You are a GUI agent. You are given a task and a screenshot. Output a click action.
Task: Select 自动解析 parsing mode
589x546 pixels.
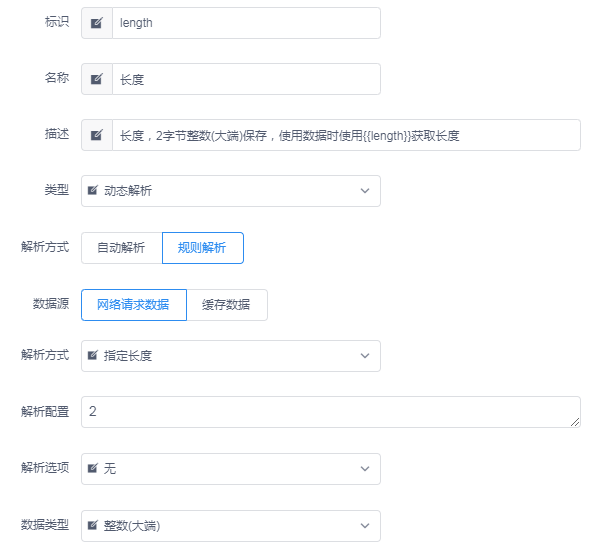pos(122,248)
